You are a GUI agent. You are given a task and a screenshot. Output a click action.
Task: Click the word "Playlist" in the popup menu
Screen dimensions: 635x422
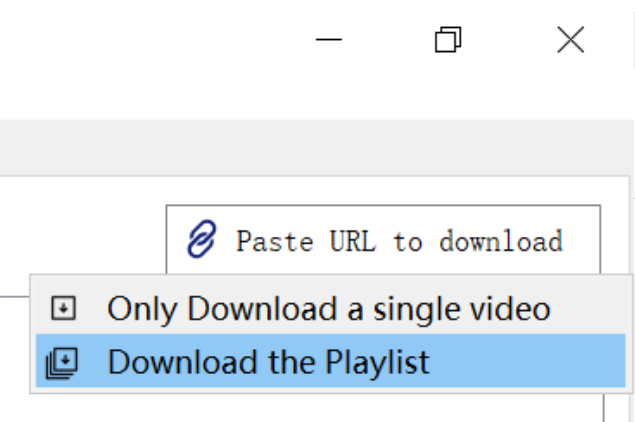point(377,362)
